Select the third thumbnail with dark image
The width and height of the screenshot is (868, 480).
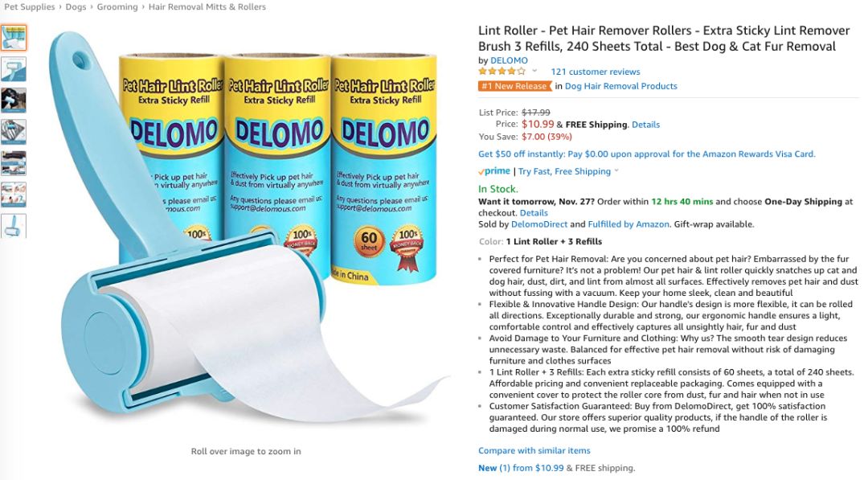click(x=14, y=101)
